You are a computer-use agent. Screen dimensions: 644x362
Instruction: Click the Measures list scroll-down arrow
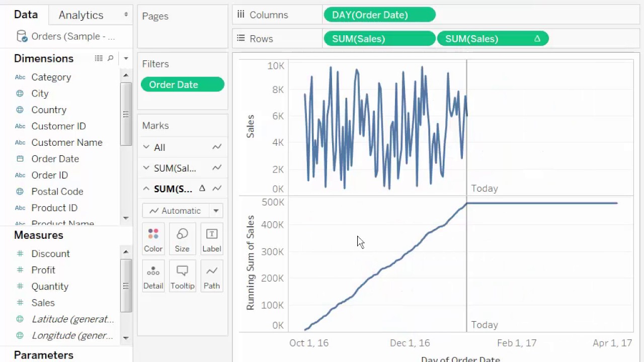[126, 338]
